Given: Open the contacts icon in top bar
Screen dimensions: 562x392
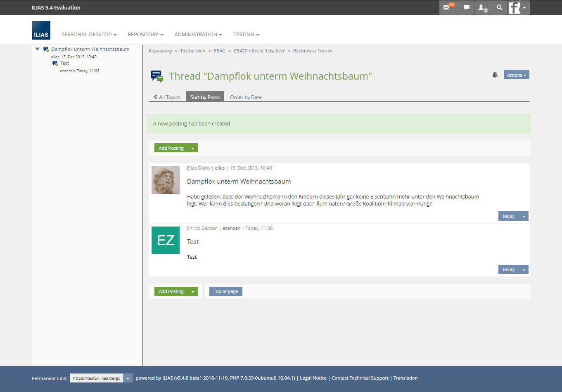Looking at the screenshot, I should coord(482,7).
